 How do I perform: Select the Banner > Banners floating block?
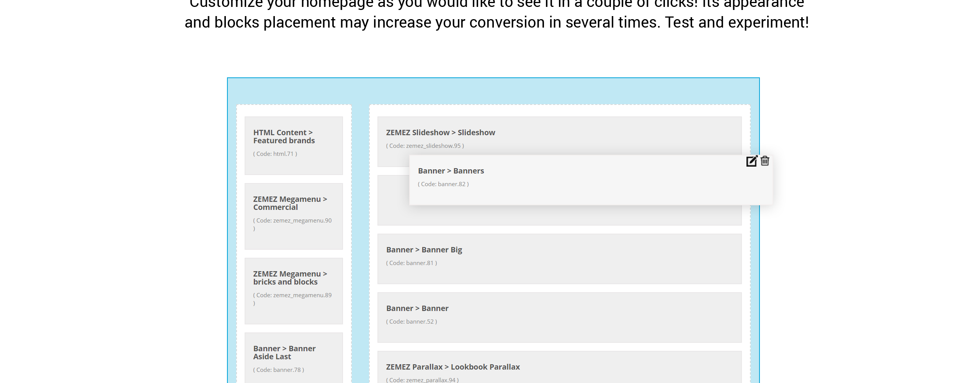pyautogui.click(x=591, y=180)
